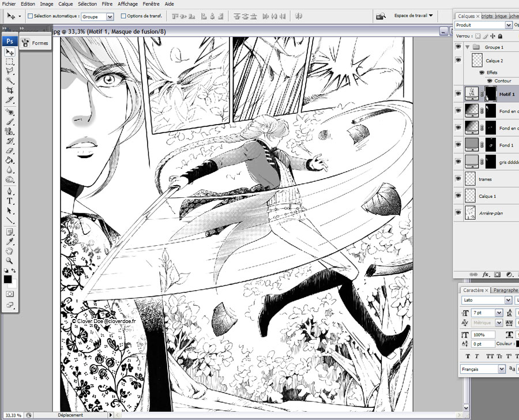
Task: Select the Clone Stamp tool
Action: click(x=10, y=131)
